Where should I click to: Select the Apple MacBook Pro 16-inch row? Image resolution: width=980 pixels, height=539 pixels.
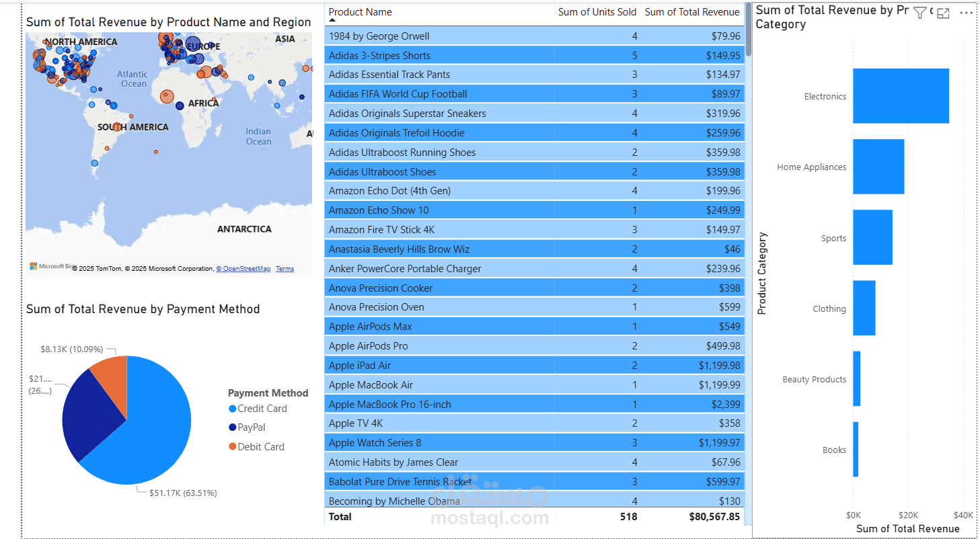535,405
